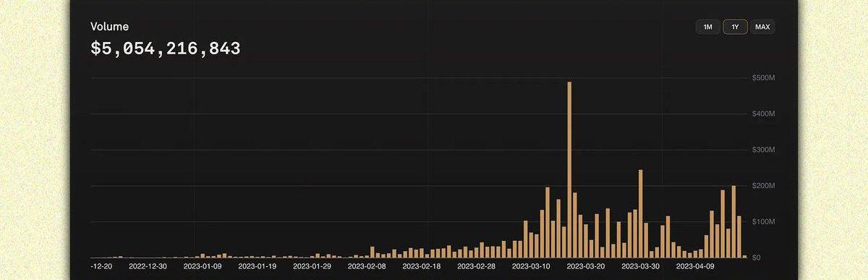Click the 2023-04-09 date axis label
This screenshot has height=280, width=868.
click(695, 266)
